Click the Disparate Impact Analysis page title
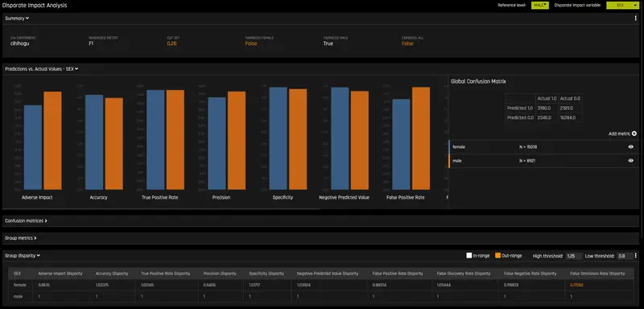 tap(35, 6)
